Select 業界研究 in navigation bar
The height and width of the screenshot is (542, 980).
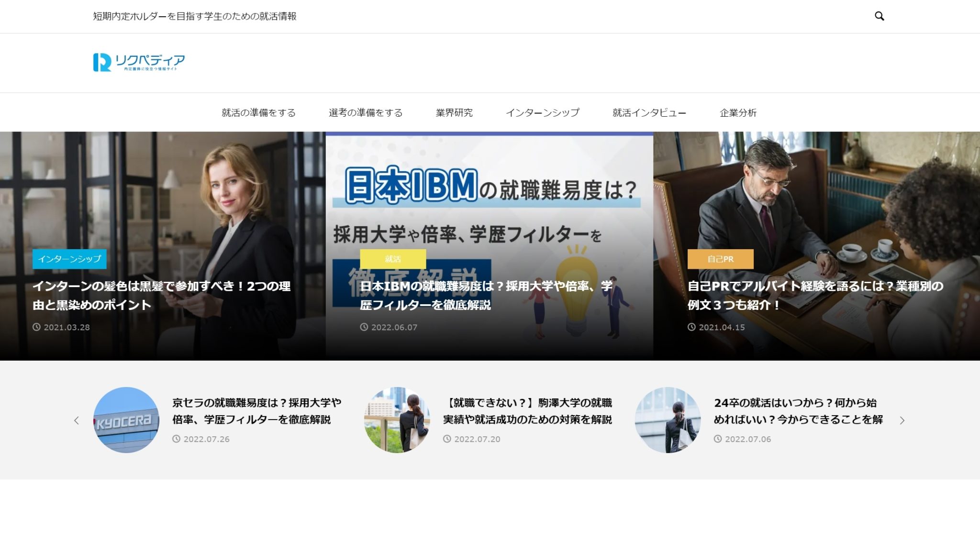tap(454, 113)
